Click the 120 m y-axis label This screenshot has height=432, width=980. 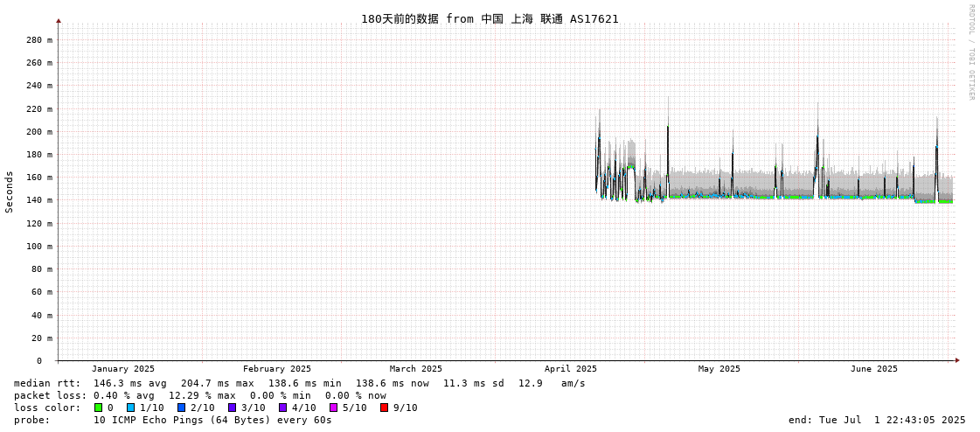point(39,223)
